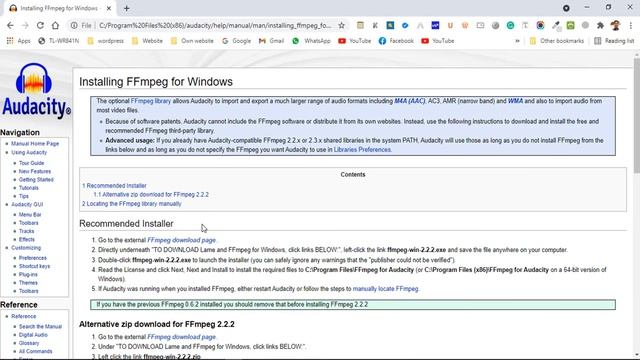Viewport: 640px width, 360px height.
Task: Open the Extensions puzzle icon
Action: coord(600,25)
